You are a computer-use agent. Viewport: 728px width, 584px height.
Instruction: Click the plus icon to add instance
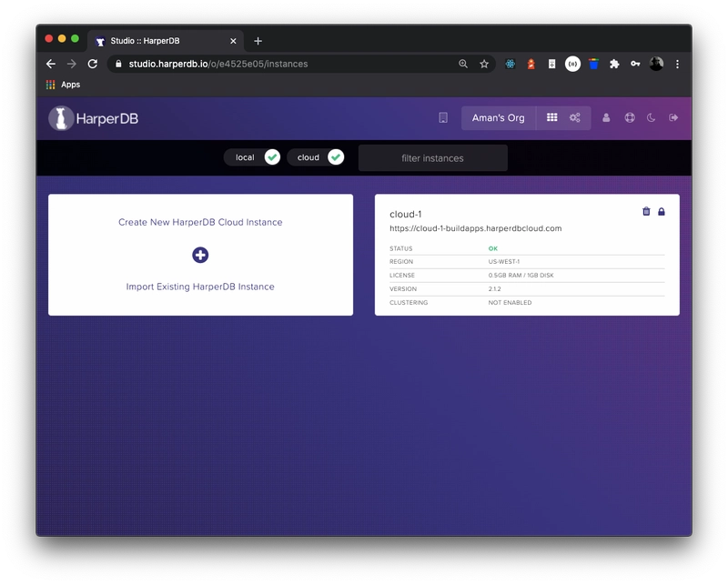click(x=200, y=255)
